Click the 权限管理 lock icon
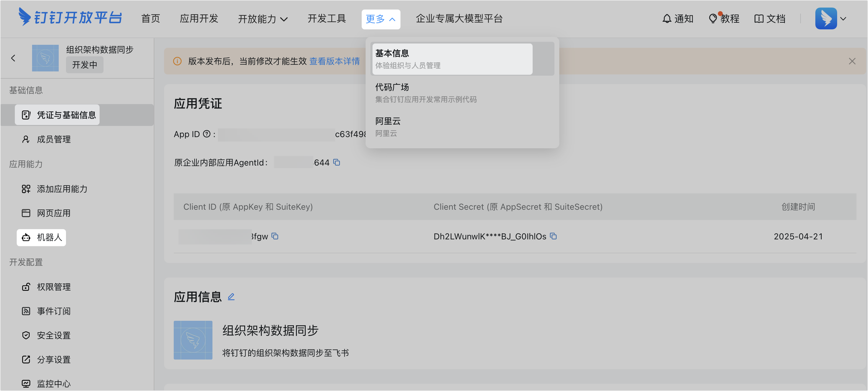Viewport: 868px width, 391px height. point(26,287)
